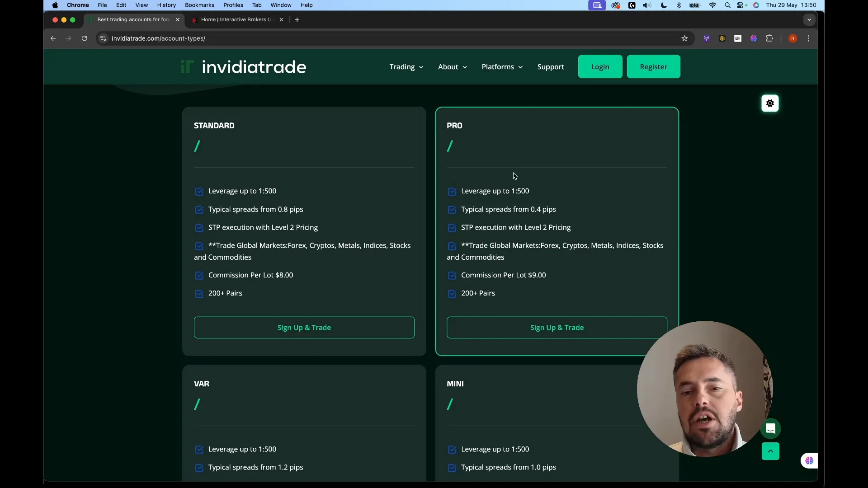Open the Apple menu
868x488 pixels.
(x=55, y=5)
